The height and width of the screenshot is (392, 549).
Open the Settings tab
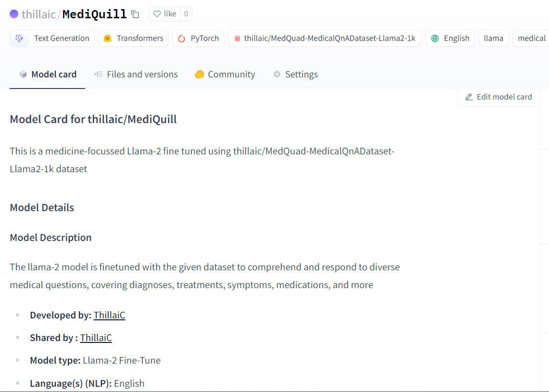click(295, 74)
